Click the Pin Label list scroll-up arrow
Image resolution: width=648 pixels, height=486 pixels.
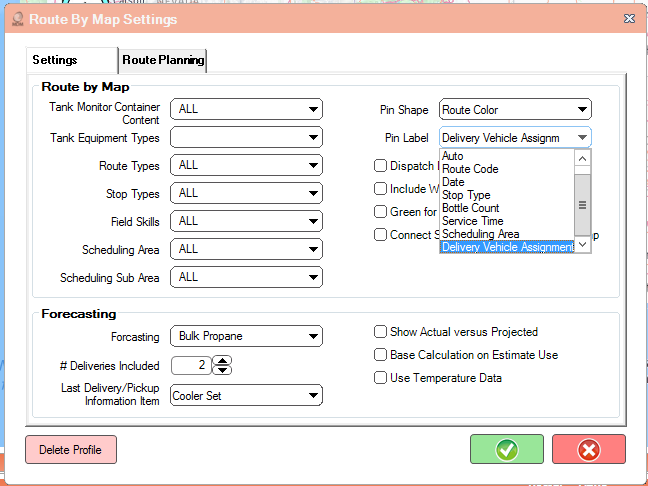coord(582,158)
